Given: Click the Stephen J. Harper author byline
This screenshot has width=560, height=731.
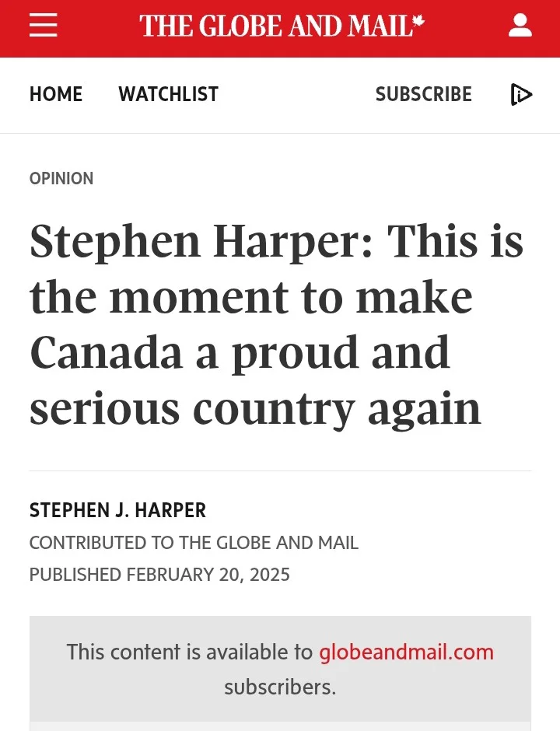Looking at the screenshot, I should (117, 510).
